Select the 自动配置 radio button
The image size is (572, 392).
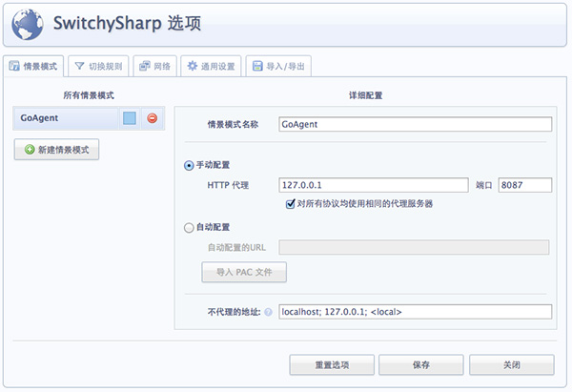coord(189,228)
